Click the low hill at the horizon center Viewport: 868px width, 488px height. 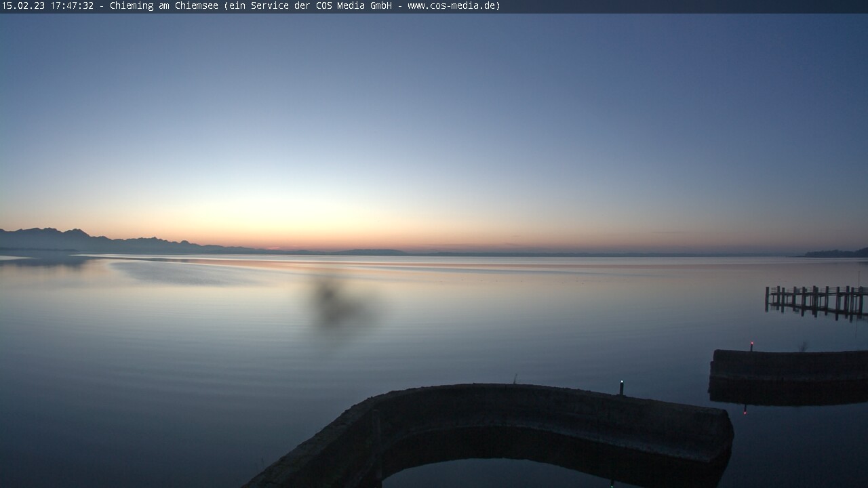pyautogui.click(x=372, y=252)
